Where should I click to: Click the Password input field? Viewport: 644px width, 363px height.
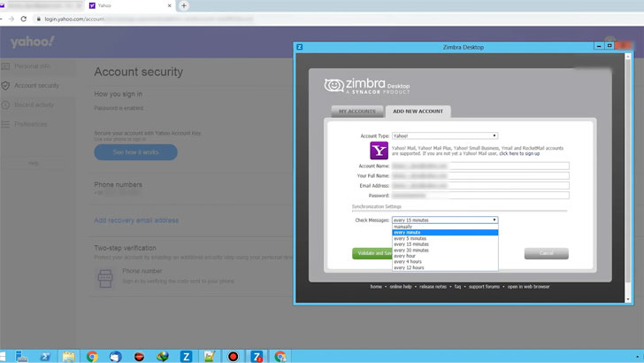coord(480,196)
